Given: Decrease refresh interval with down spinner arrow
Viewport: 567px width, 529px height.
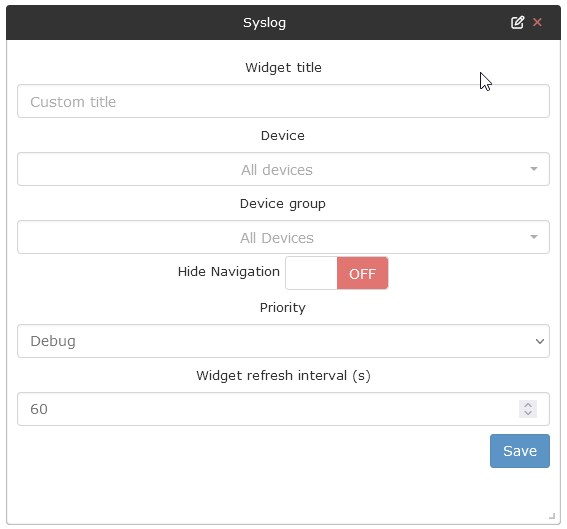Looking at the screenshot, I should [x=528, y=413].
